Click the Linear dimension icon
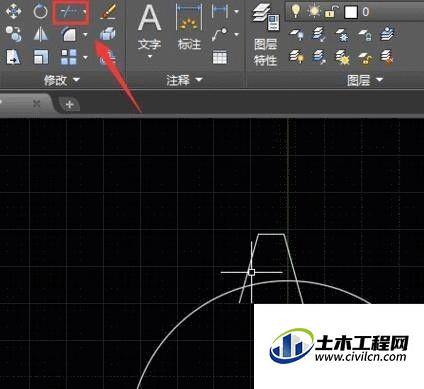Screen dimensions: 424x389 tap(220, 12)
